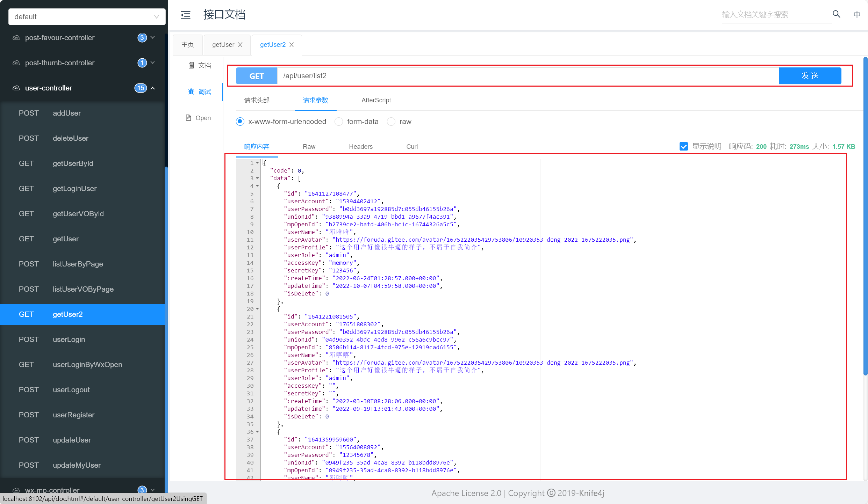This screenshot has width=868, height=504.
Task: Select form-data radio option
Action: 339,122
